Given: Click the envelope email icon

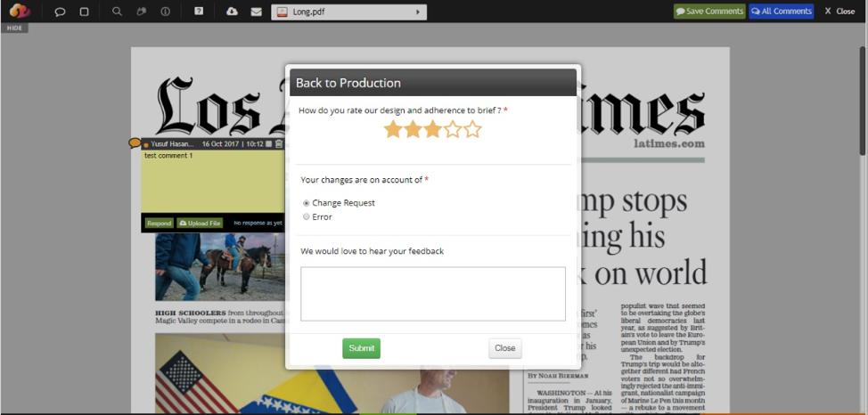Looking at the screenshot, I should 257,12.
